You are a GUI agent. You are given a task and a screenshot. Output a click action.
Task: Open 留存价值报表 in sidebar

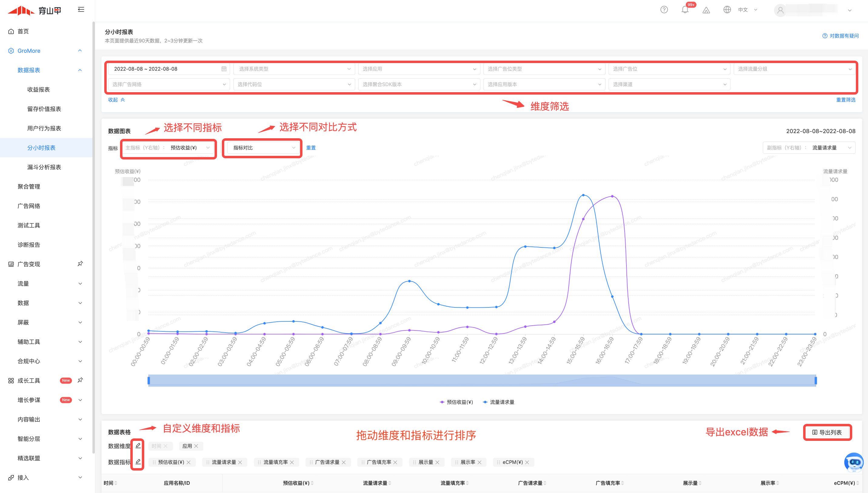pos(44,109)
